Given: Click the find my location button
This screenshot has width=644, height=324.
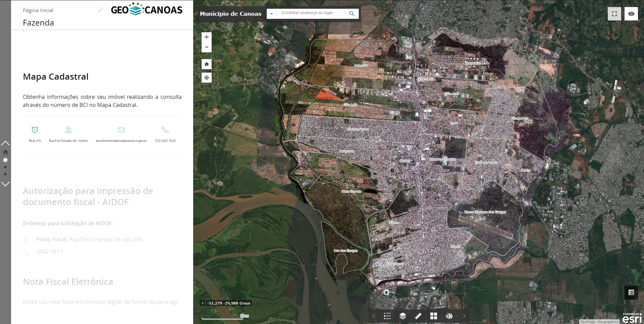Looking at the screenshot, I should [x=207, y=78].
